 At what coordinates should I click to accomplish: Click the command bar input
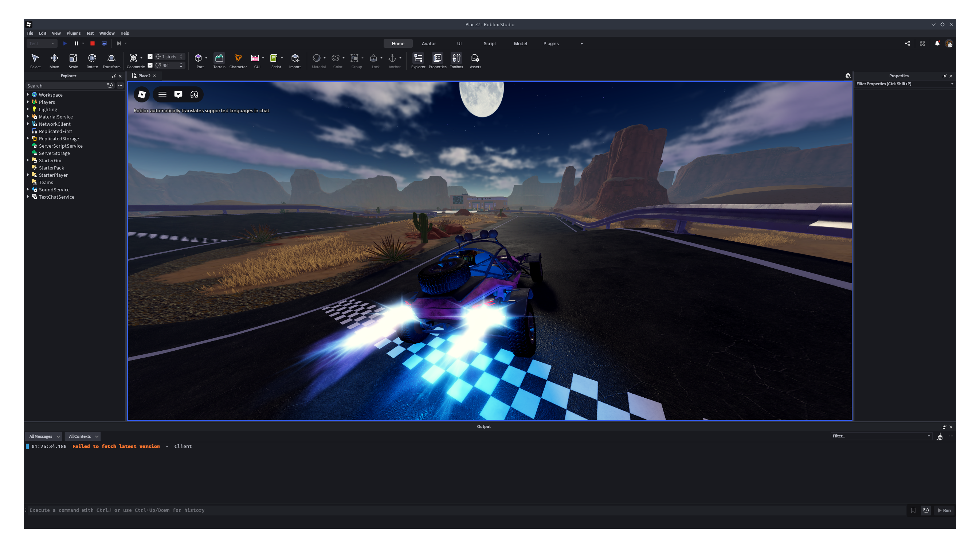pyautogui.click(x=467, y=510)
